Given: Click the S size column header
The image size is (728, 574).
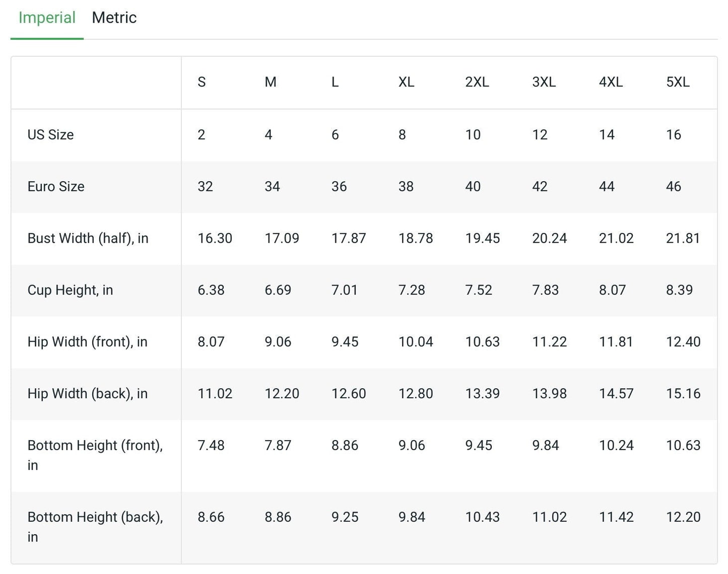Looking at the screenshot, I should (202, 82).
